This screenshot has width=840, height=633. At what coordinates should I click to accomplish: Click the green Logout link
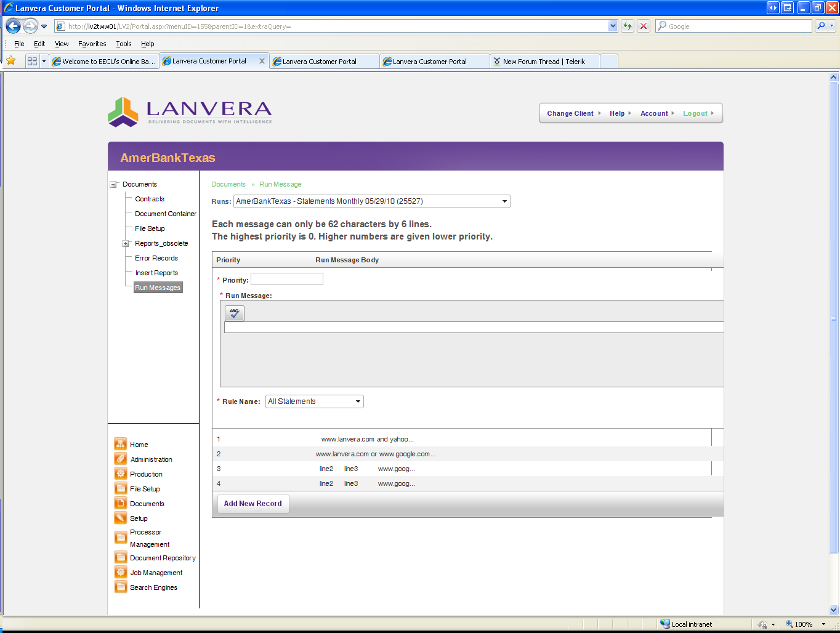coord(698,113)
